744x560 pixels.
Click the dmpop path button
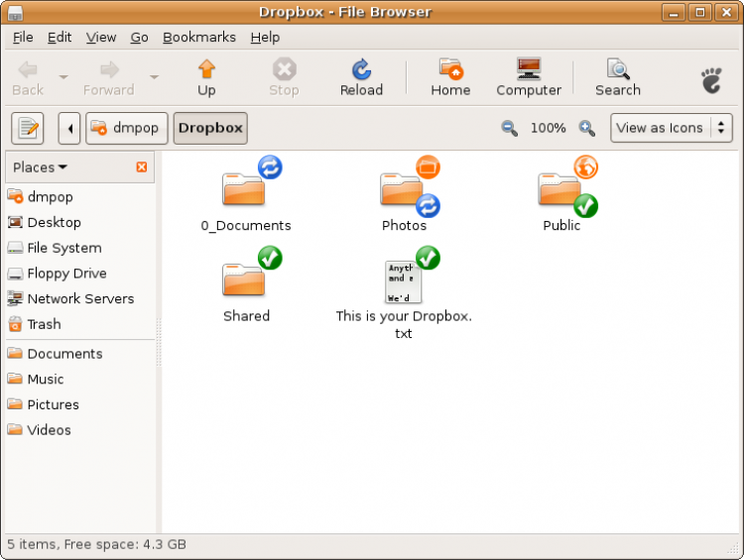tap(126, 128)
